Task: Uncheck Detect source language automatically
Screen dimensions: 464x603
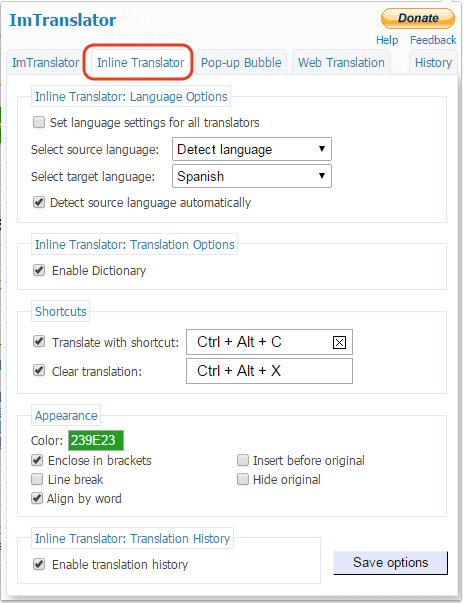Action: (39, 202)
